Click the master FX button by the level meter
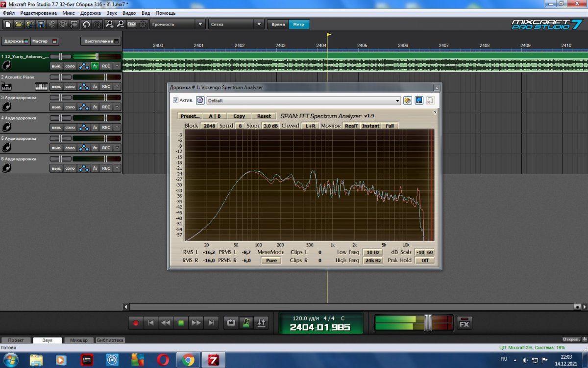 click(465, 323)
